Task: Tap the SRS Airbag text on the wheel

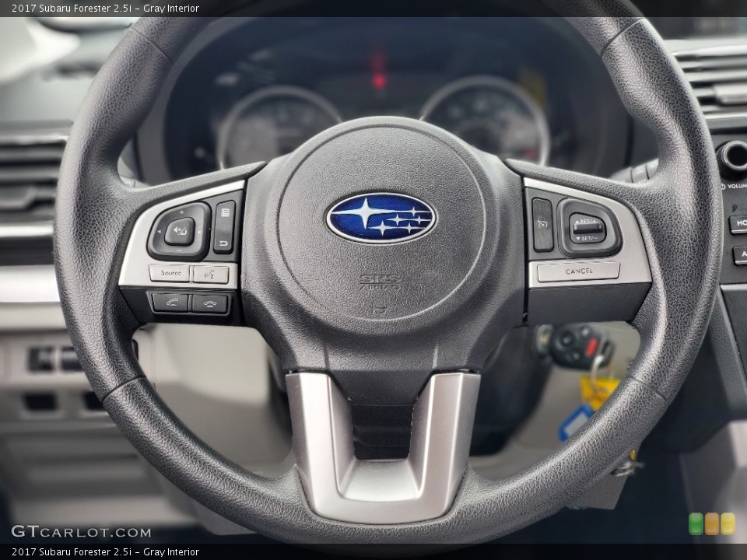Action: 380,282
